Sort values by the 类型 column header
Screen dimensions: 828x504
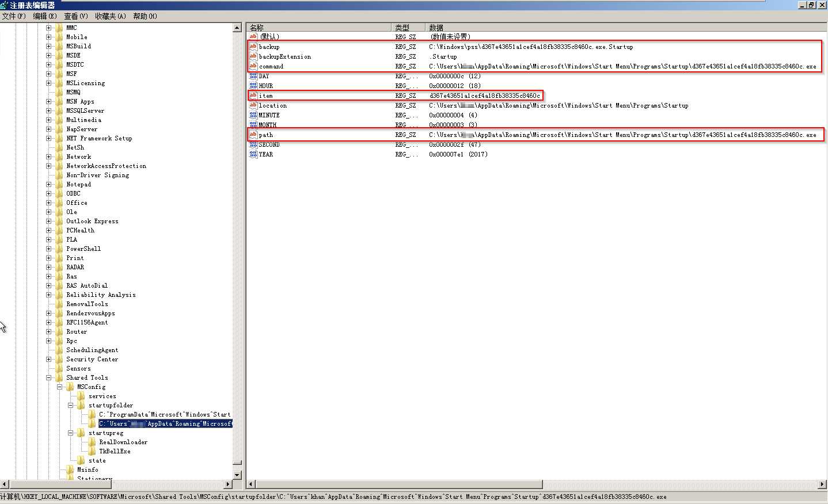408,28
